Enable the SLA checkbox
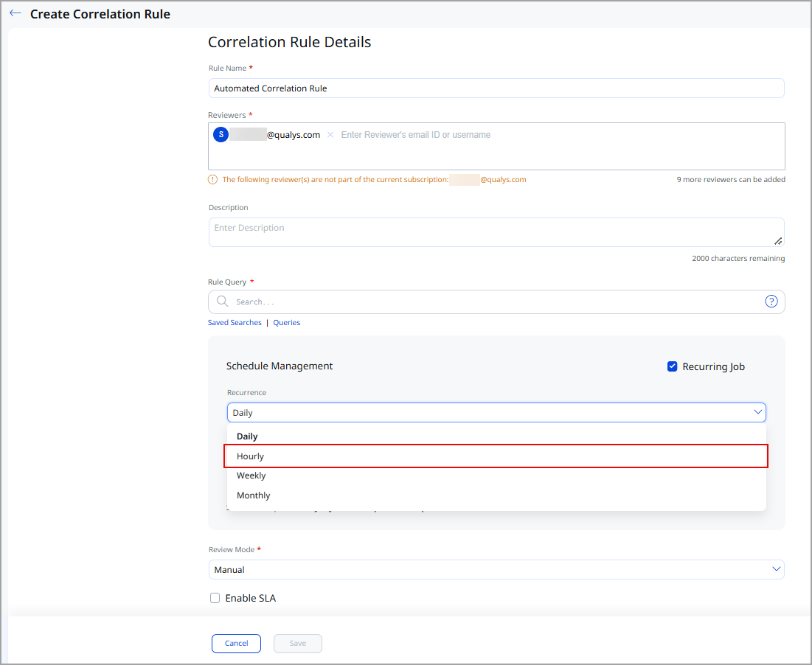 215,598
